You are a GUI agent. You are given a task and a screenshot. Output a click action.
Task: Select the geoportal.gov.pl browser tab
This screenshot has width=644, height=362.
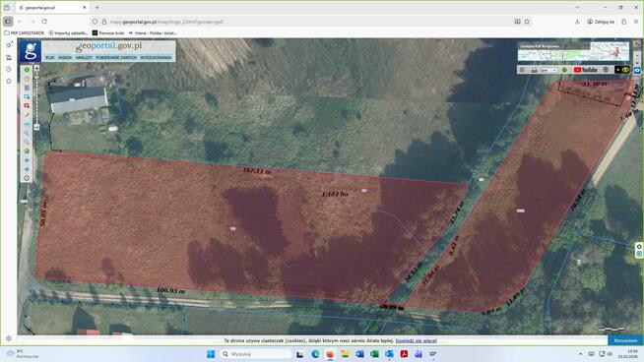pos(52,8)
